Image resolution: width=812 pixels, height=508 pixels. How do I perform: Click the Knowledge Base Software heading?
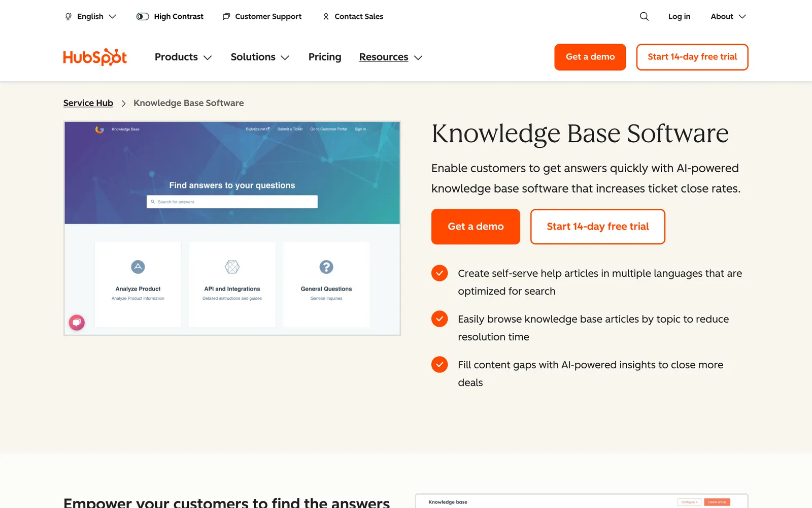tap(580, 133)
